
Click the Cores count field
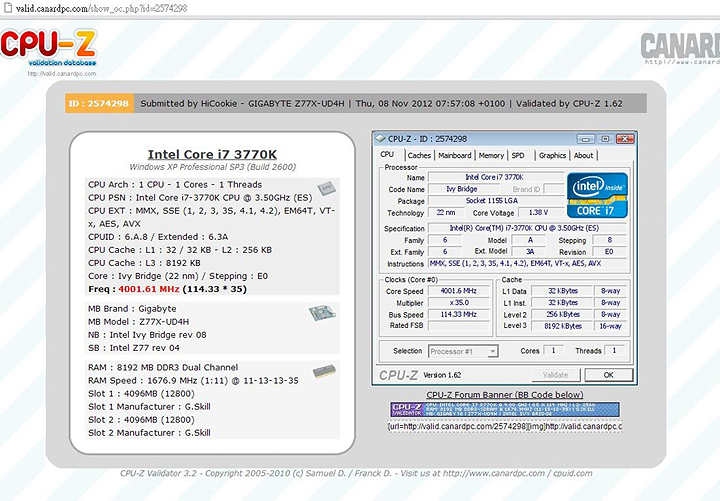click(x=553, y=350)
